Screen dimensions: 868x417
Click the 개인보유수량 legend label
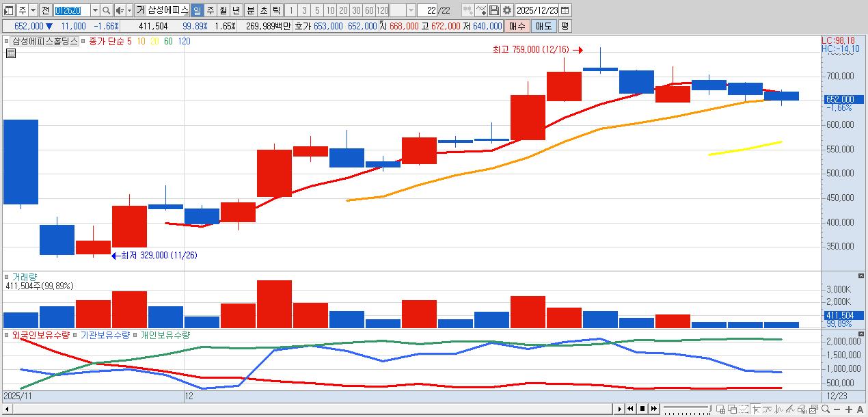click(x=165, y=335)
